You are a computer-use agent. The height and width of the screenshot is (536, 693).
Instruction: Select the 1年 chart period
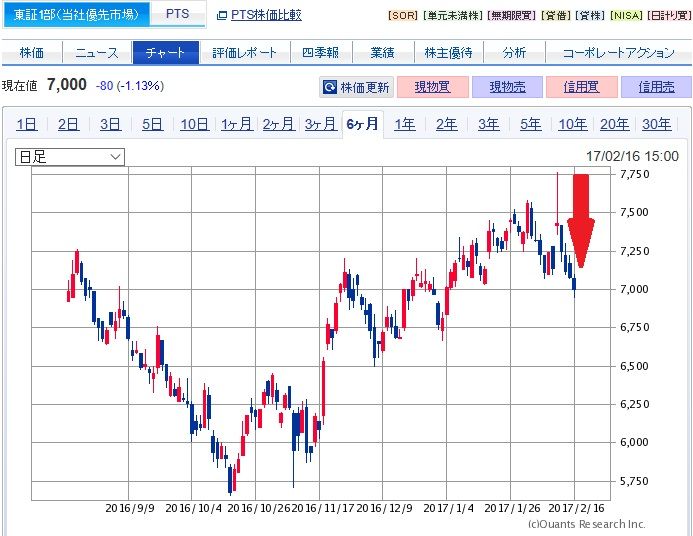tap(405, 124)
